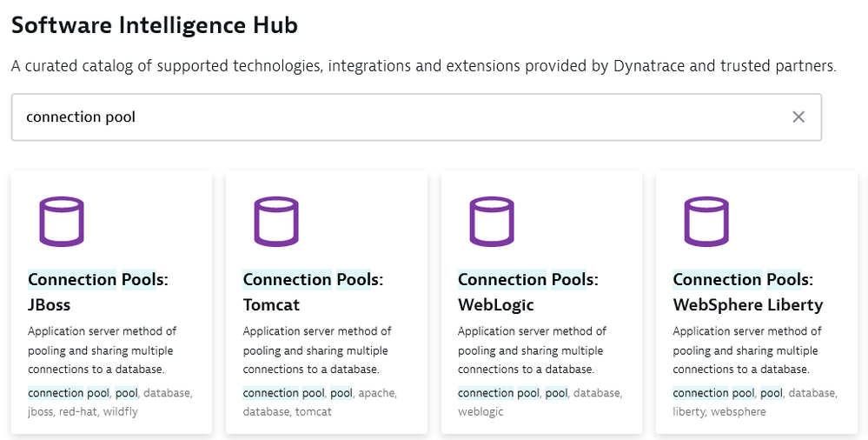Click the JBoss database cylinder icon

(62, 221)
